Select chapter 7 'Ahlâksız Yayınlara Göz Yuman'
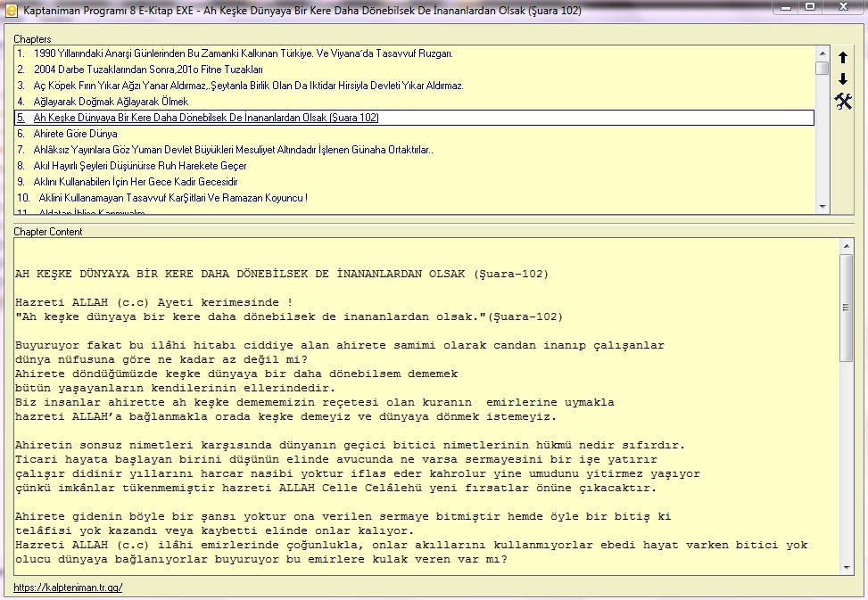Viewport: 868px width, 600px height. pos(233,150)
